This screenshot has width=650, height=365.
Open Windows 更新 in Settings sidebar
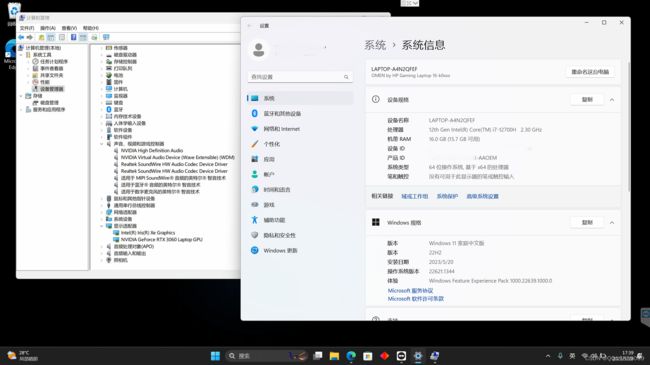pos(300,251)
